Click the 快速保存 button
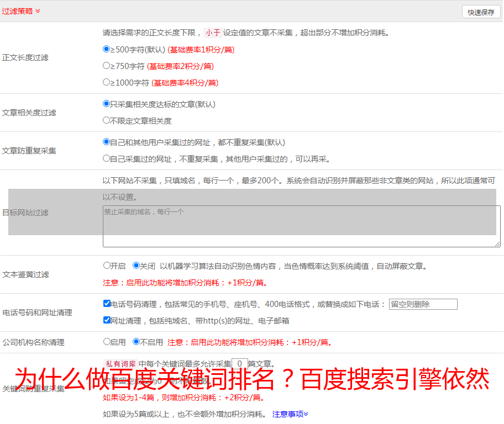The width and height of the screenshot is (504, 424). [481, 12]
